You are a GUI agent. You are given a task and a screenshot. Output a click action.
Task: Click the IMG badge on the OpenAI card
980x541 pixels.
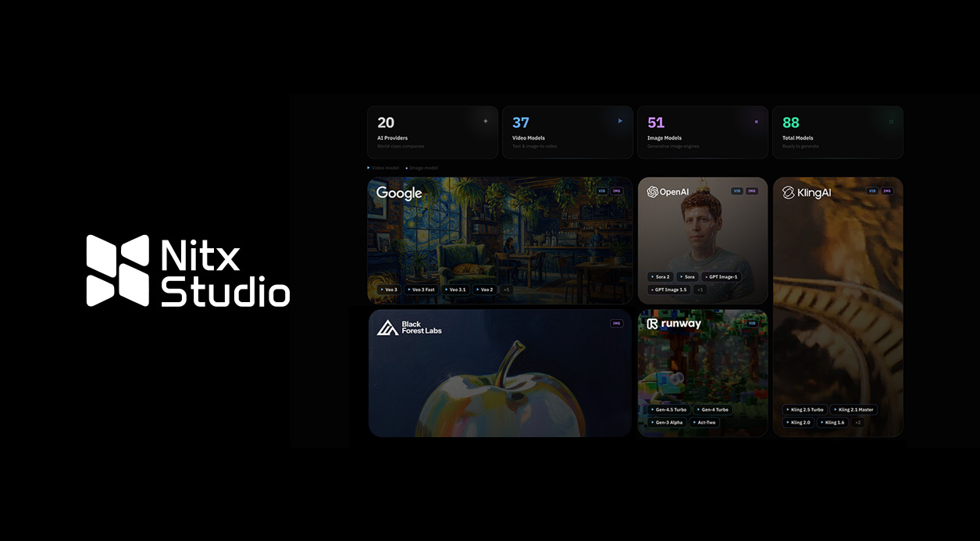(x=751, y=190)
